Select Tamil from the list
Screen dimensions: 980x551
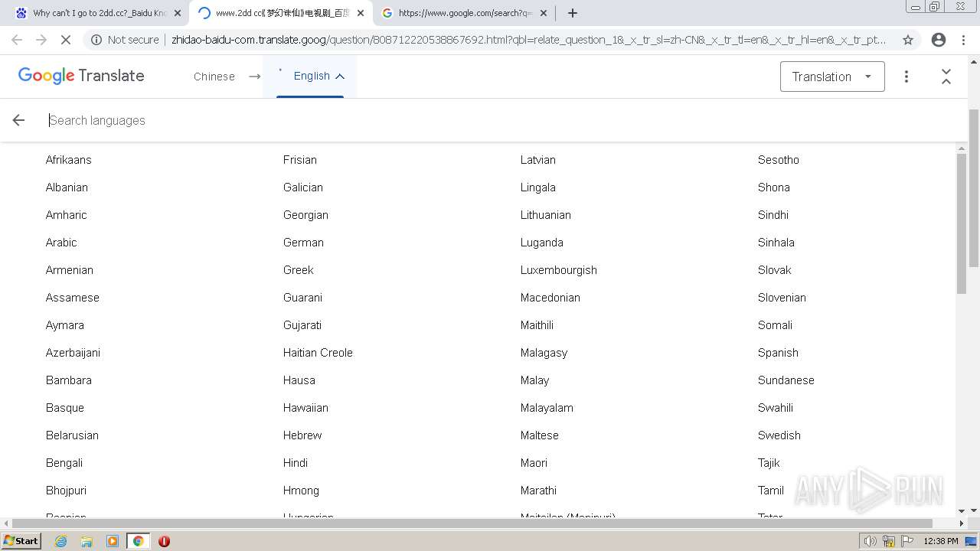pyautogui.click(x=771, y=491)
